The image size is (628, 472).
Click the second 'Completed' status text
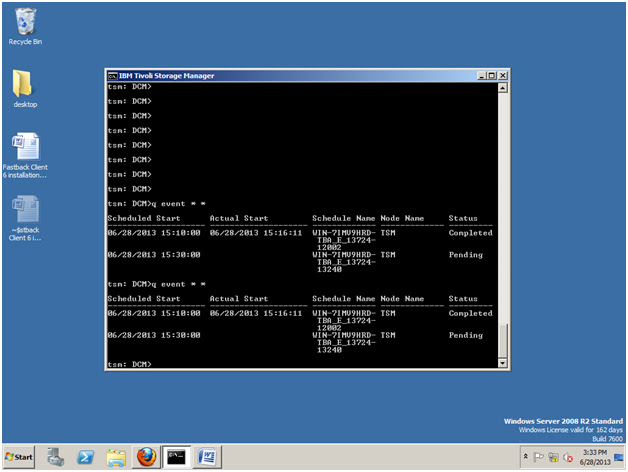(471, 313)
